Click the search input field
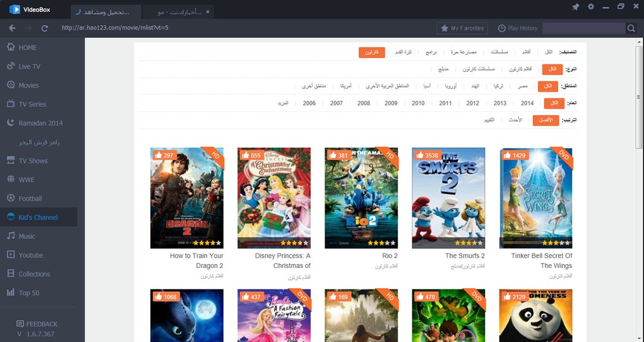 pos(583,28)
